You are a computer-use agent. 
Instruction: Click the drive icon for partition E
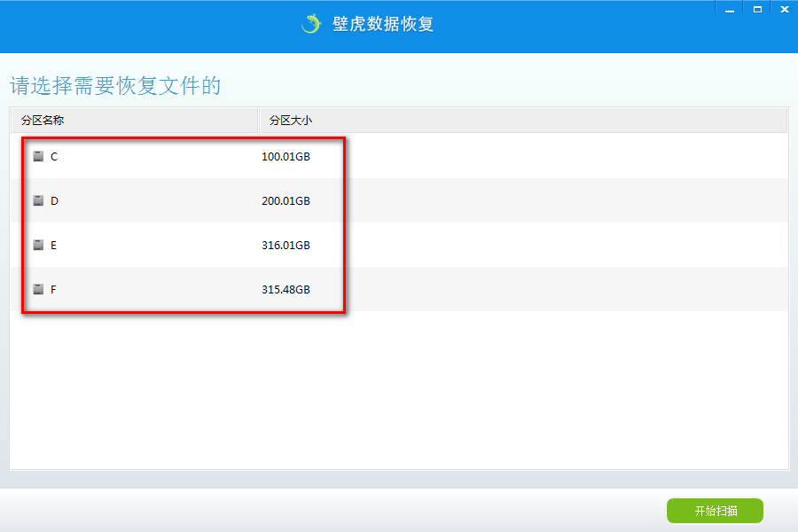pos(38,245)
